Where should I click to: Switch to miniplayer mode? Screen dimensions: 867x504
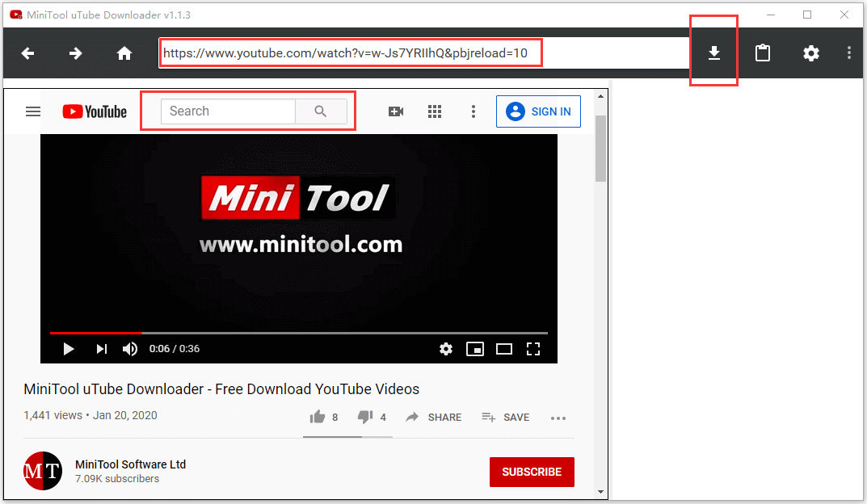475,349
